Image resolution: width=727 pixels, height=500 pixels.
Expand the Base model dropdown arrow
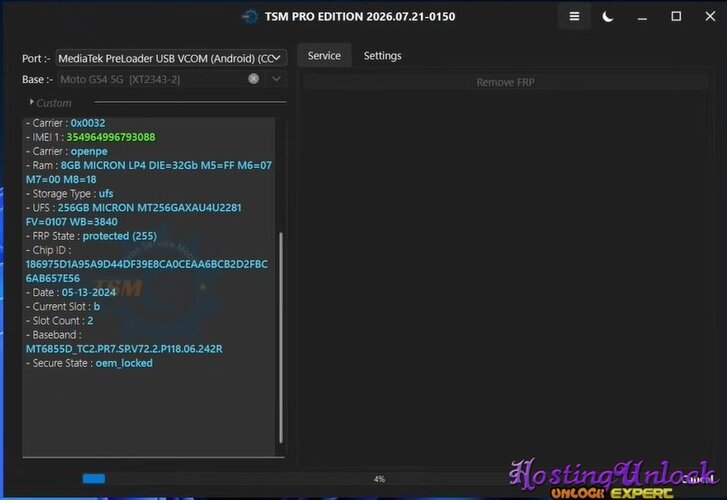(x=276, y=79)
